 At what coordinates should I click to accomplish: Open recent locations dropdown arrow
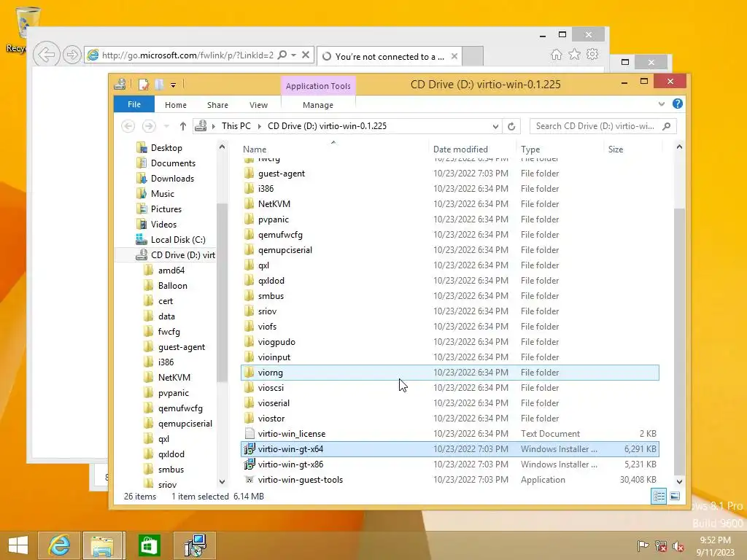click(166, 126)
